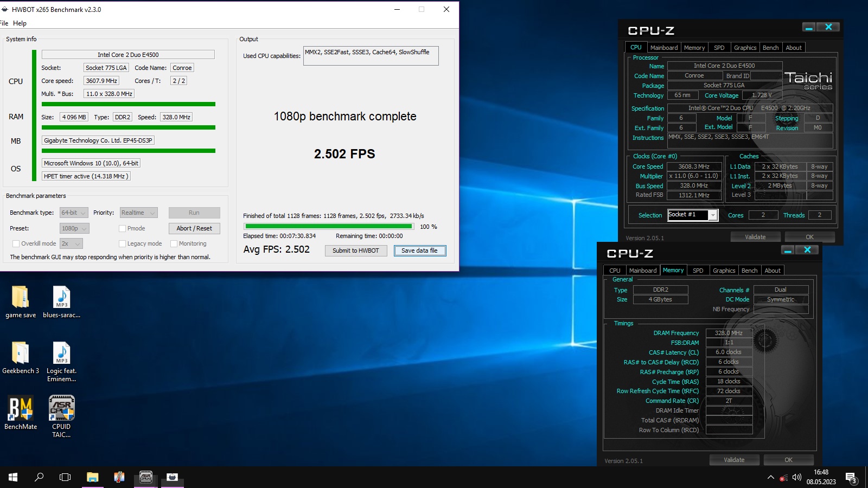Click the Save data file button
Viewport: 868px width, 488px height.
420,251
